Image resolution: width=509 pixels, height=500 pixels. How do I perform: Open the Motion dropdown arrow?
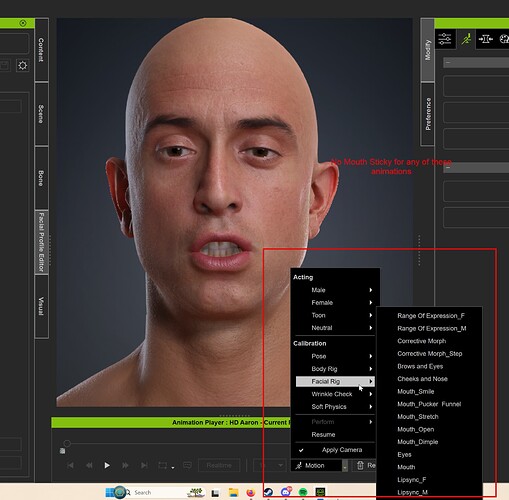click(x=345, y=466)
